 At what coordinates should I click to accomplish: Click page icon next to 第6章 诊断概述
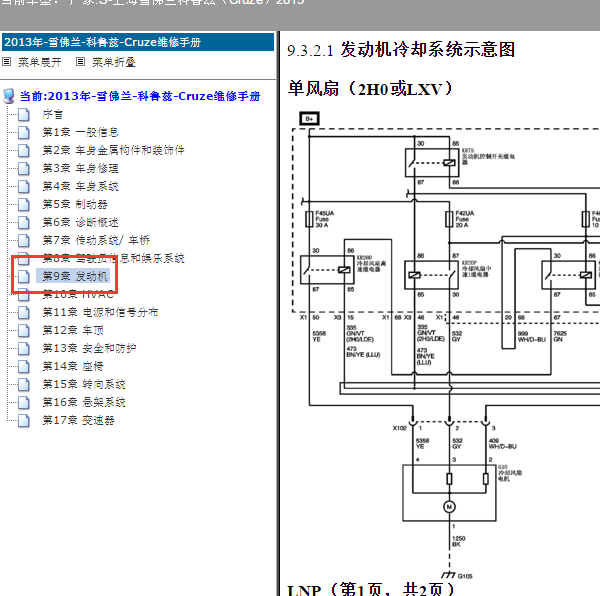click(24, 222)
